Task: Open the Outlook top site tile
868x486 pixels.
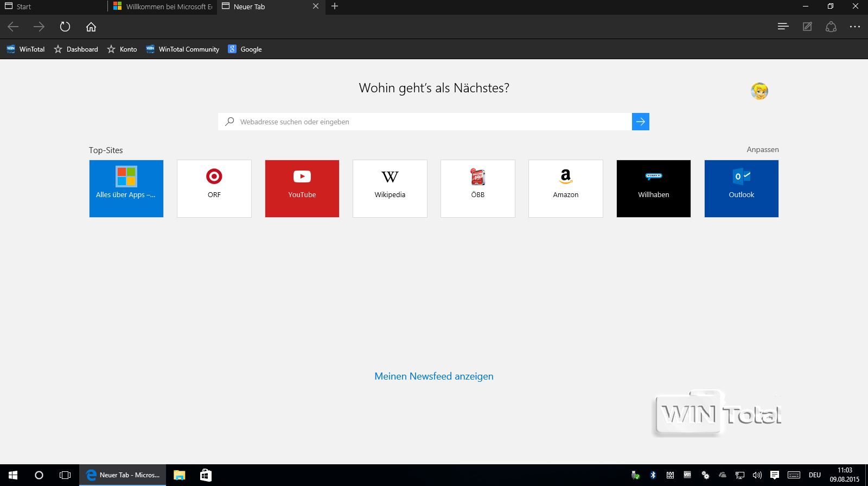Action: click(742, 188)
